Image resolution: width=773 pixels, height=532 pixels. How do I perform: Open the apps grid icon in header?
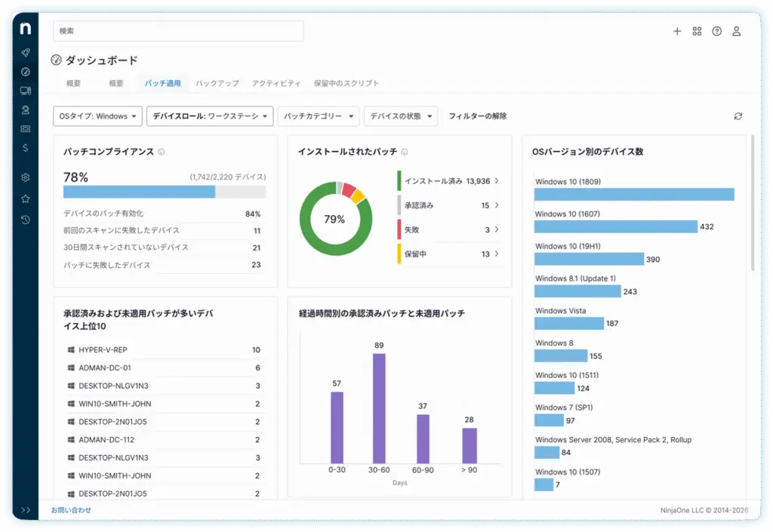[x=697, y=31]
